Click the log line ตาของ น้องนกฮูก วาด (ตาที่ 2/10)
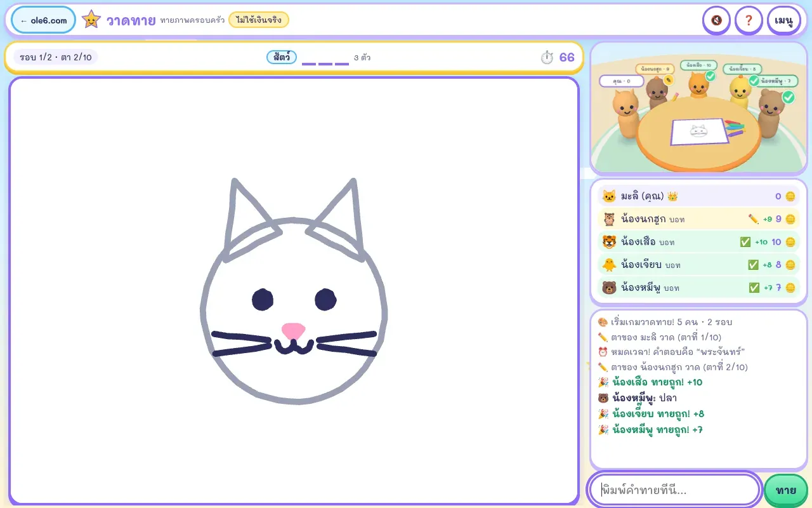The height and width of the screenshot is (508, 812). click(x=672, y=367)
